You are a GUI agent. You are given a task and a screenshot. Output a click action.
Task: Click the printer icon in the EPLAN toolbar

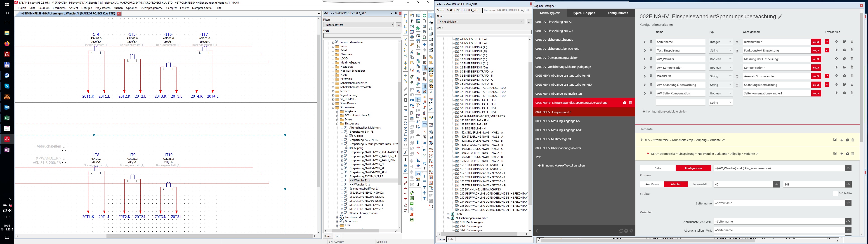412,38
